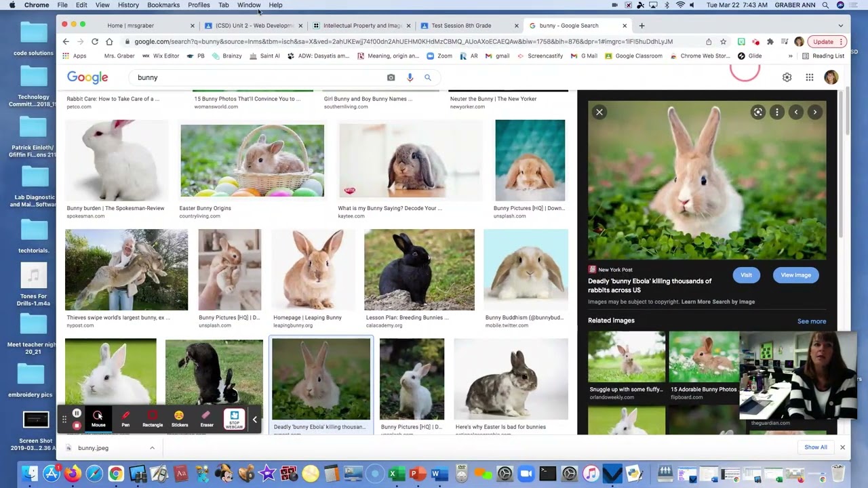Open History menu in menu bar
Screen dimensions: 868x488
pos(128,5)
